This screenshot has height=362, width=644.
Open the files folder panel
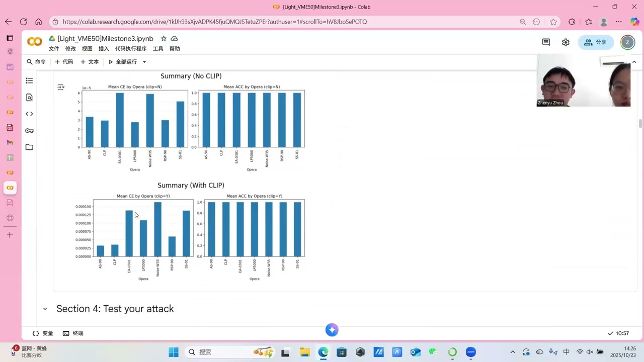pos(29,147)
